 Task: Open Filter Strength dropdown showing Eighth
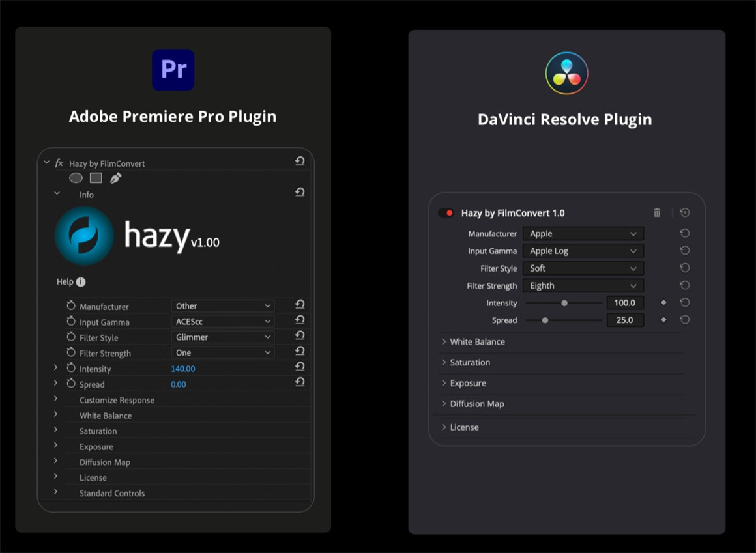(x=583, y=285)
